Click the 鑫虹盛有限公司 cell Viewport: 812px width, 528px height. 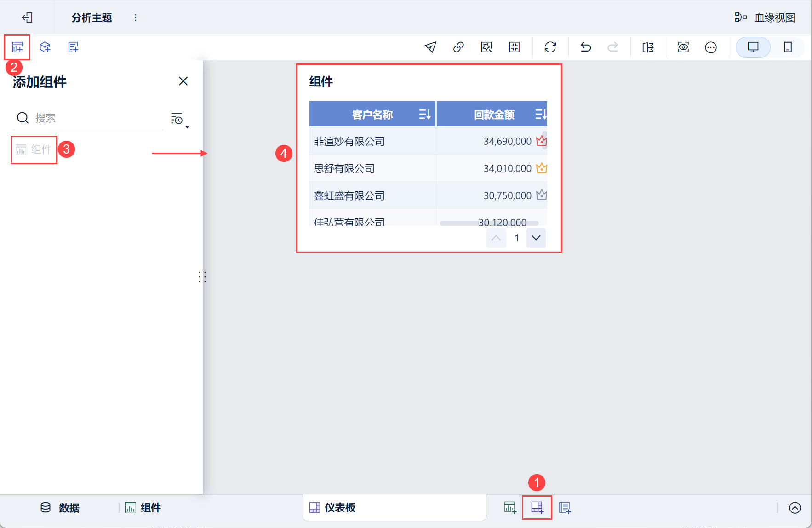pyautogui.click(x=373, y=195)
